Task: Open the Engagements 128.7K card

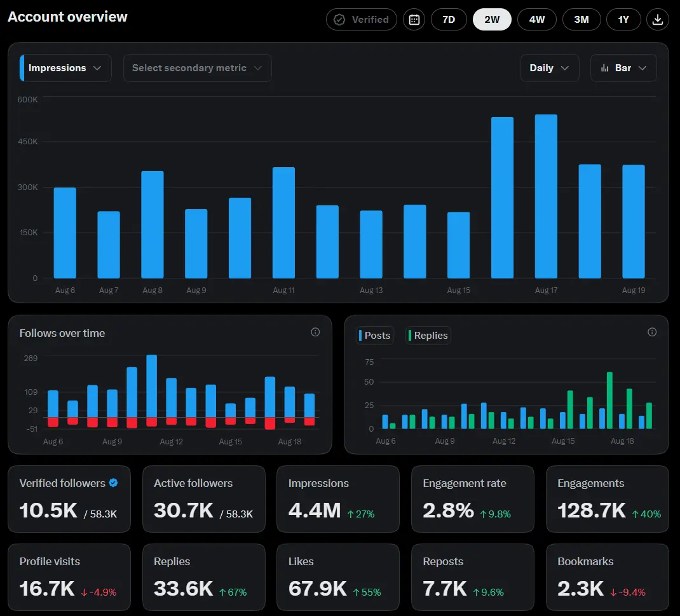Action: (x=607, y=499)
